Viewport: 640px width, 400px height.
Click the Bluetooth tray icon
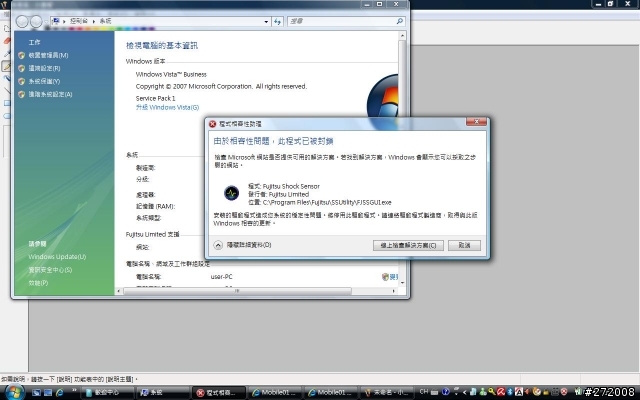coord(510,392)
